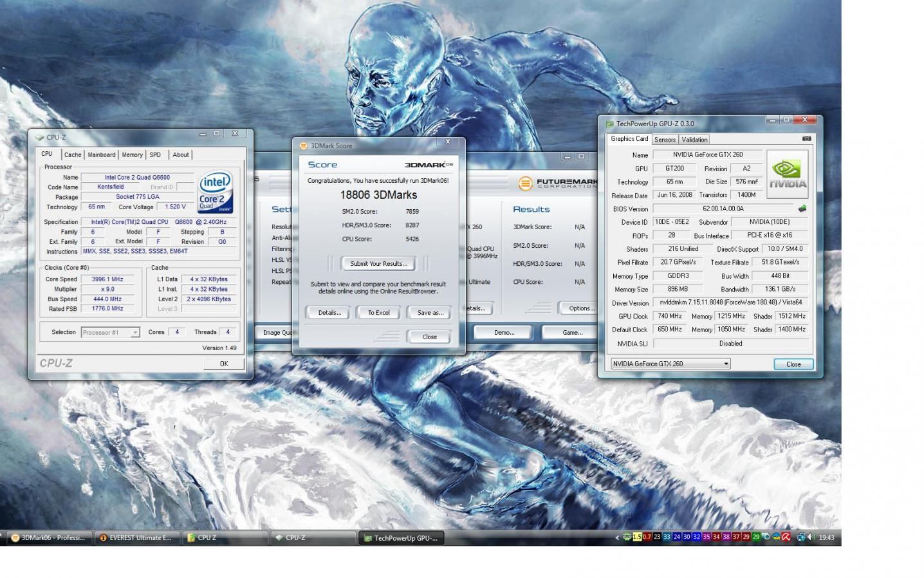Image resolution: width=924 pixels, height=578 pixels.
Task: Open the NVIDIA GeForce GTX 260 dropdown
Action: point(670,364)
